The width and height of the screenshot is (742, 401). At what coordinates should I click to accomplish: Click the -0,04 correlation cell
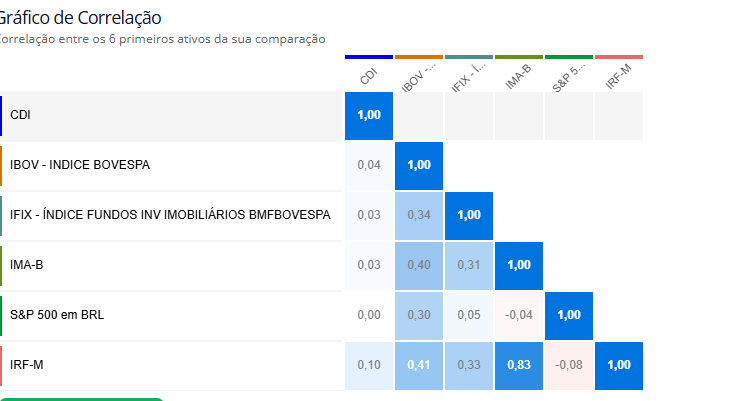point(519,315)
